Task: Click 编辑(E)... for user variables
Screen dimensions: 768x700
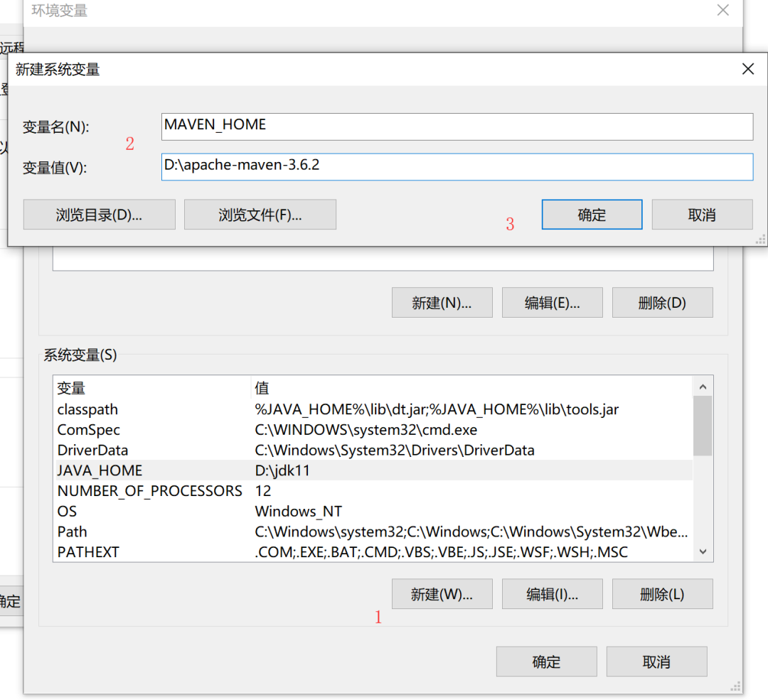Action: tap(552, 303)
